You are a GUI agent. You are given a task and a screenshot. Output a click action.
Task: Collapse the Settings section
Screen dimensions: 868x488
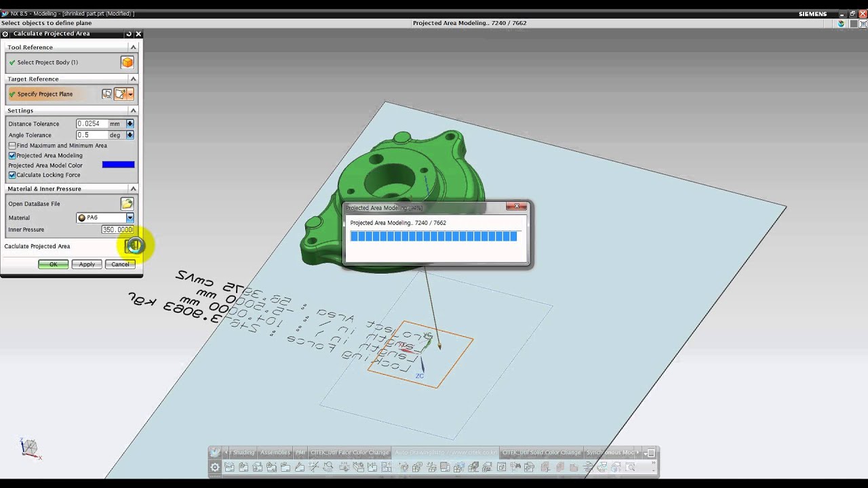tap(133, 110)
